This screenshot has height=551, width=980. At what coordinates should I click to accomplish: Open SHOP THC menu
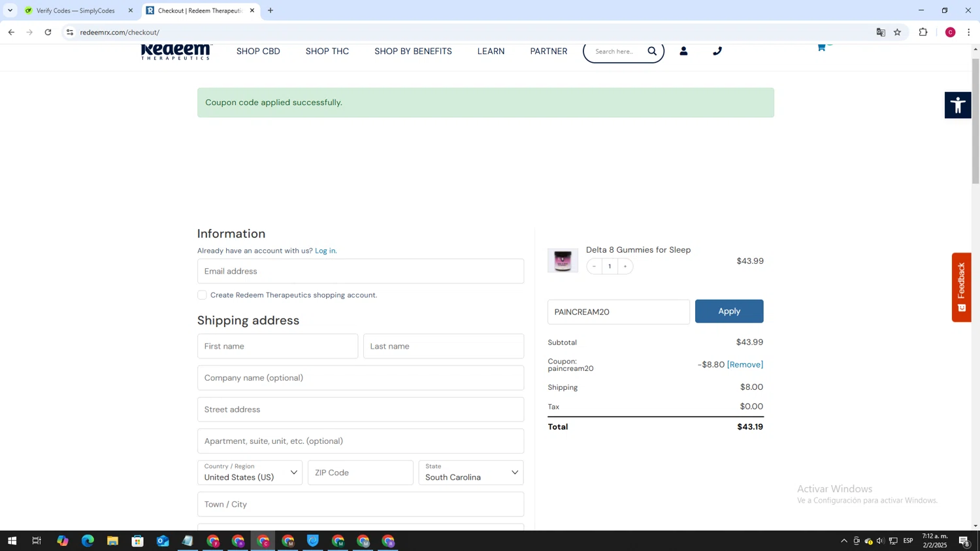click(327, 52)
